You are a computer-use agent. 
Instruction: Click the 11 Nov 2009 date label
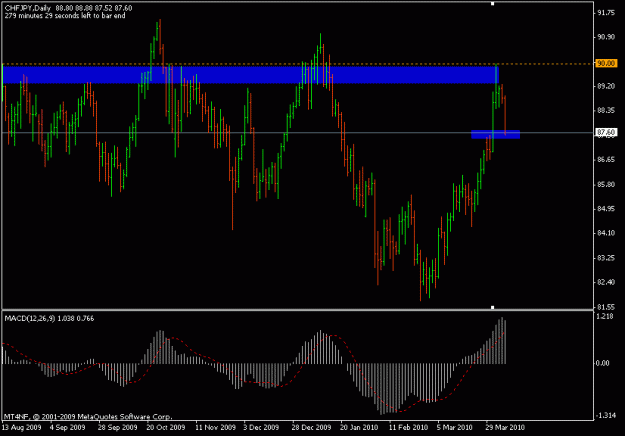point(215,428)
